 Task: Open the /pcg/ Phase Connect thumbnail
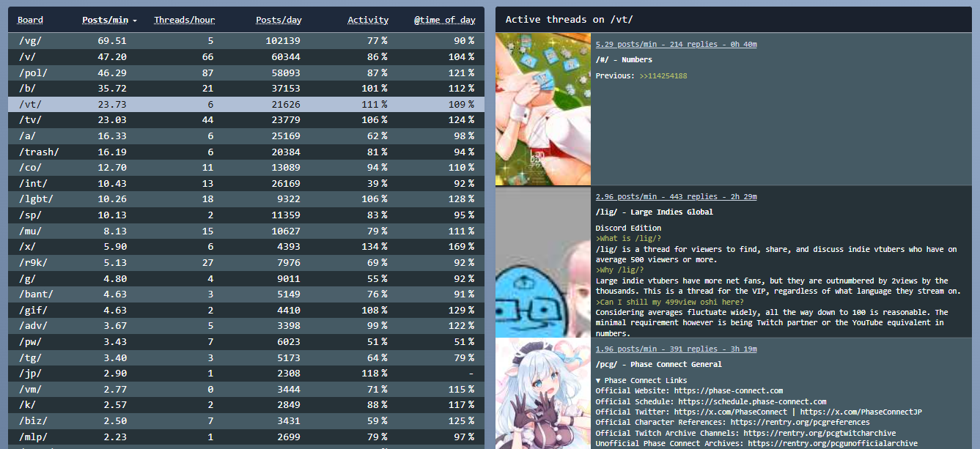[x=543, y=393]
